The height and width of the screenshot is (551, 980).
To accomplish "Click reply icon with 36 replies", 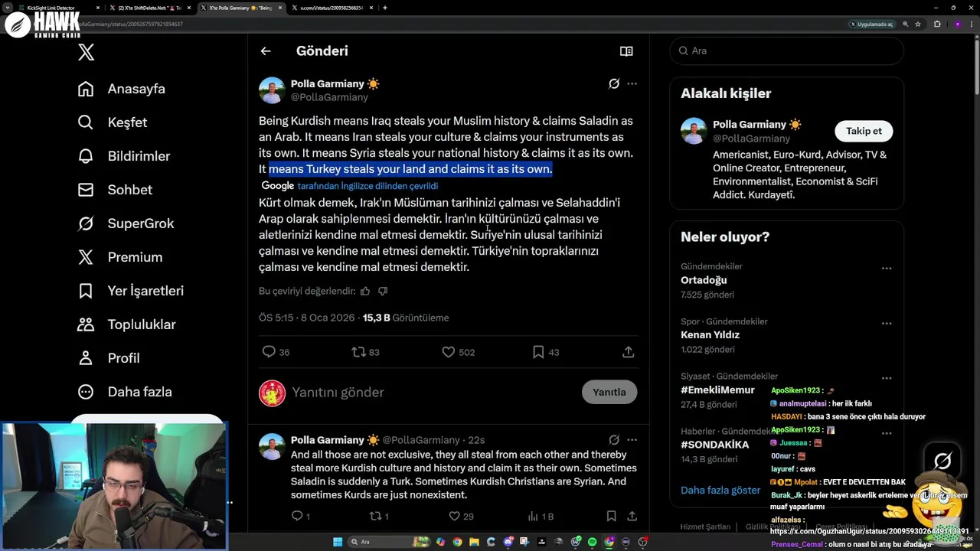I will click(276, 352).
